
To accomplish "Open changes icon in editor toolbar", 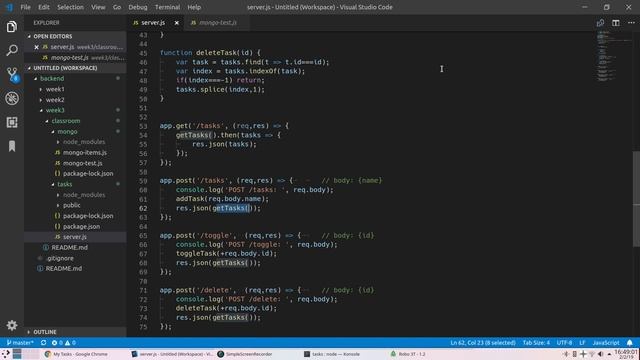I will [600, 23].
